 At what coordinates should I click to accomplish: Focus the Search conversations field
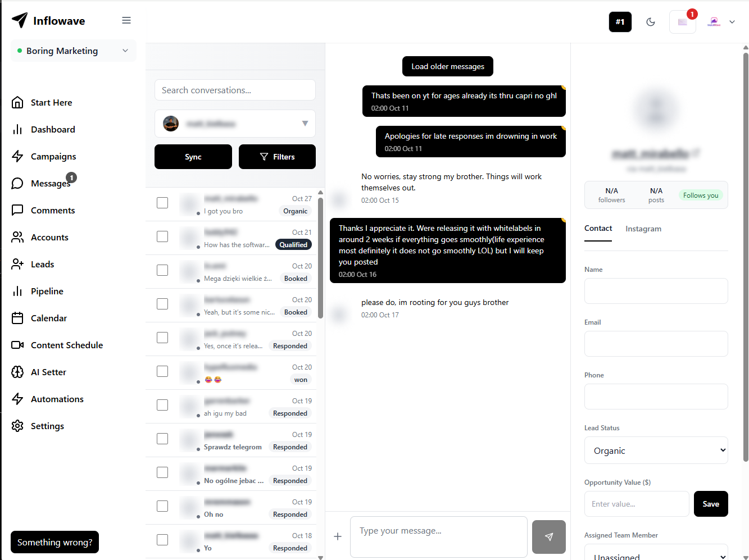pos(235,90)
